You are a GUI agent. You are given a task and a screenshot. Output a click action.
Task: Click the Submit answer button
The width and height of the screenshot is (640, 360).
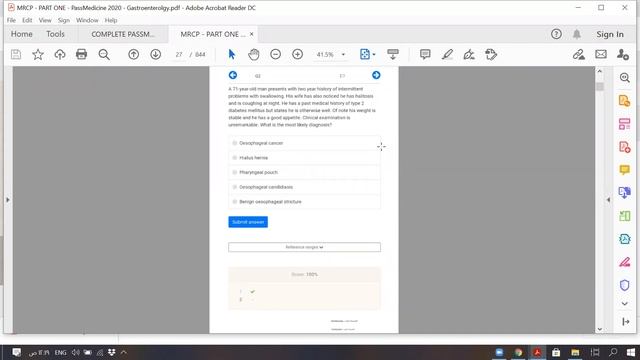[x=248, y=222]
